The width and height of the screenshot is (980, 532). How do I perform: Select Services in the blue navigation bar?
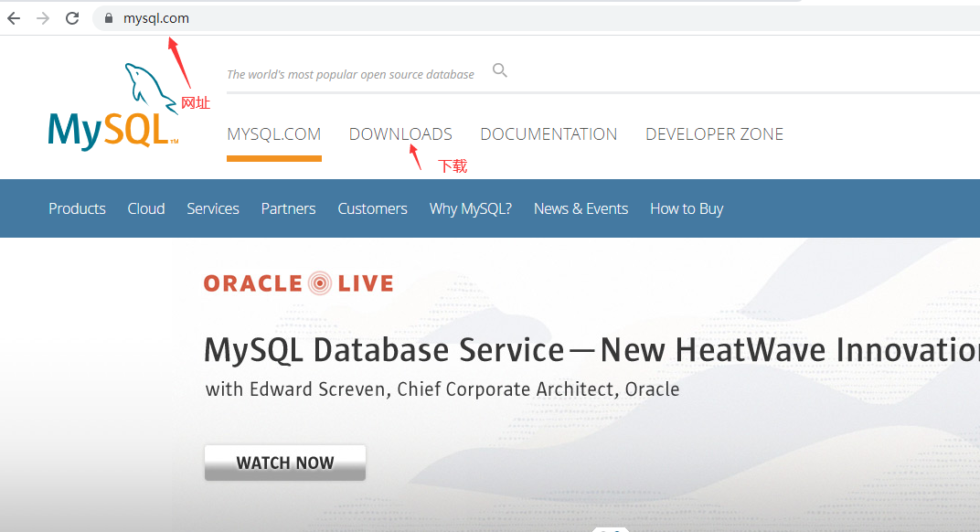pos(212,208)
